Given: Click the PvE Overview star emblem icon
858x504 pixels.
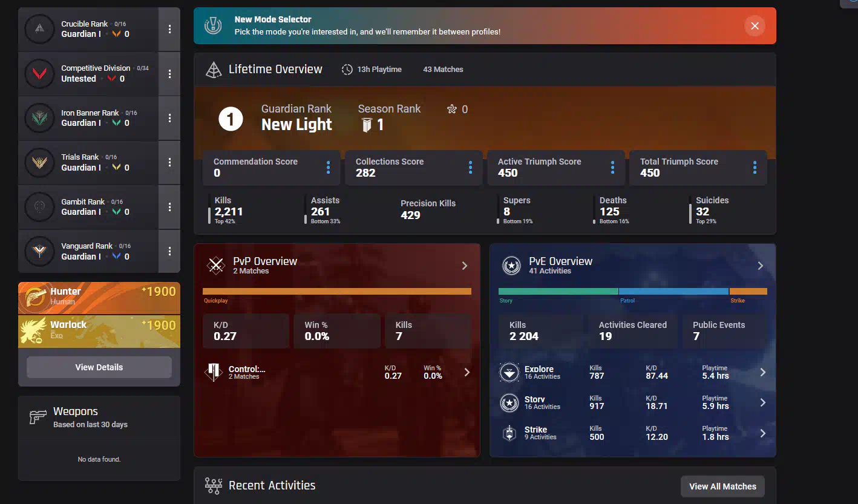Looking at the screenshot, I should pos(512,266).
